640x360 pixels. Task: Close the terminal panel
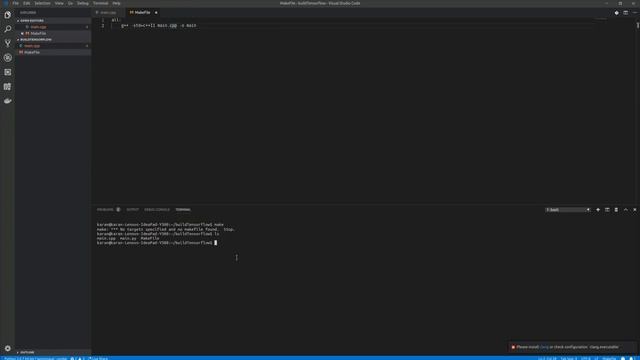635,210
